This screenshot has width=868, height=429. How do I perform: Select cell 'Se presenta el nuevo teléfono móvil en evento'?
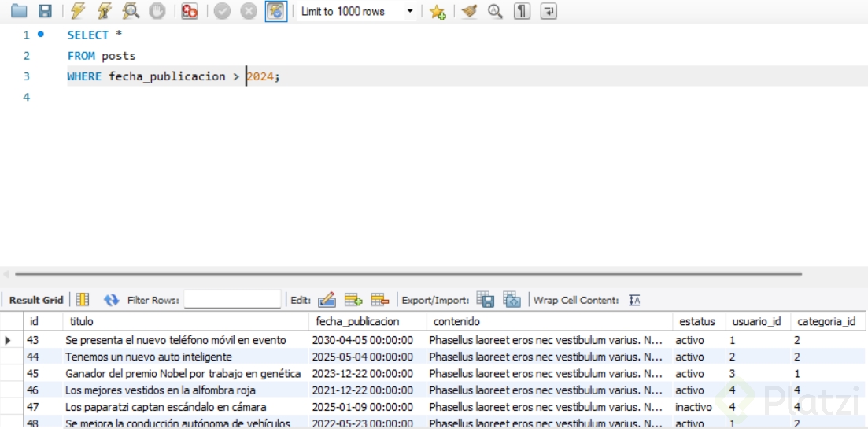click(x=186, y=340)
